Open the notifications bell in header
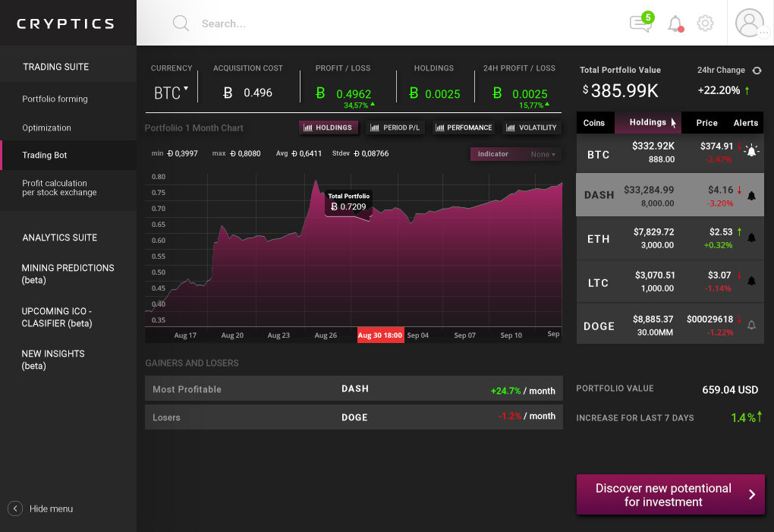This screenshot has width=774, height=532. click(x=675, y=24)
